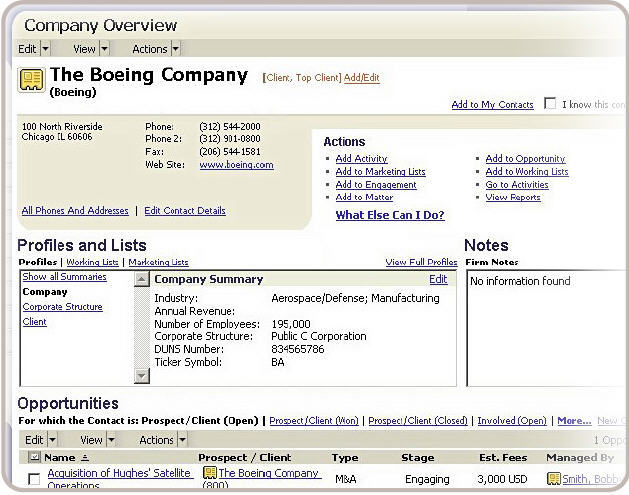
Task: Open 'What Else Can I Do?' link
Action: pos(390,215)
